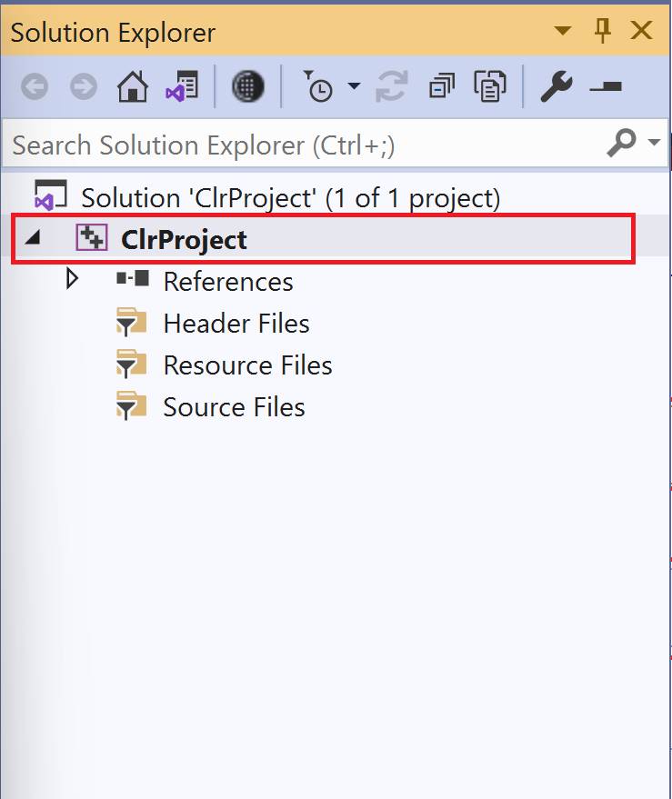
Task: Expand the References node
Action: 74,280
